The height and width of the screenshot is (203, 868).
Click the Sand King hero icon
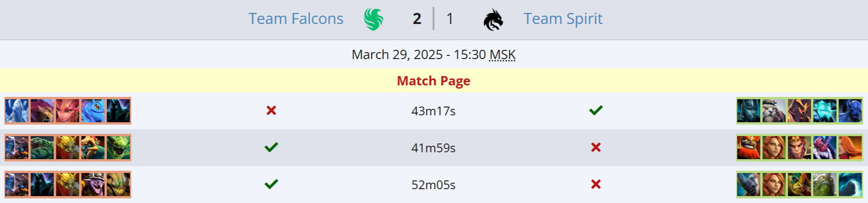[x=119, y=185]
